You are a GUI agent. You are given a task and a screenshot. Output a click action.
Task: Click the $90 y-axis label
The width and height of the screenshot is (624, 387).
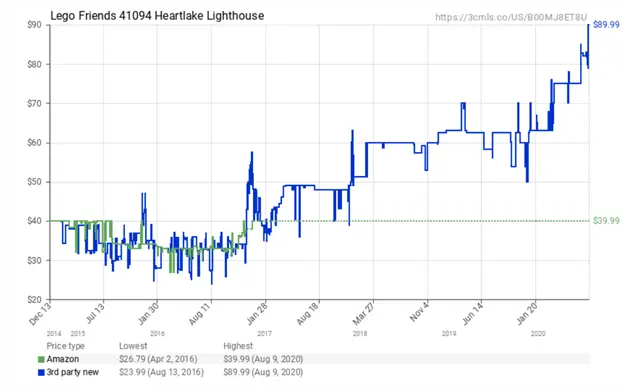coord(34,25)
